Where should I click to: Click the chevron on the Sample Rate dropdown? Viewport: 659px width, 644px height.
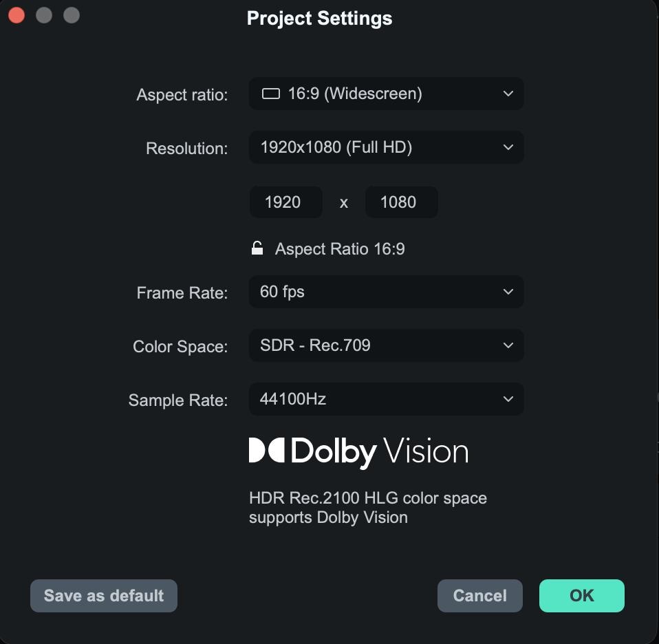(507, 399)
